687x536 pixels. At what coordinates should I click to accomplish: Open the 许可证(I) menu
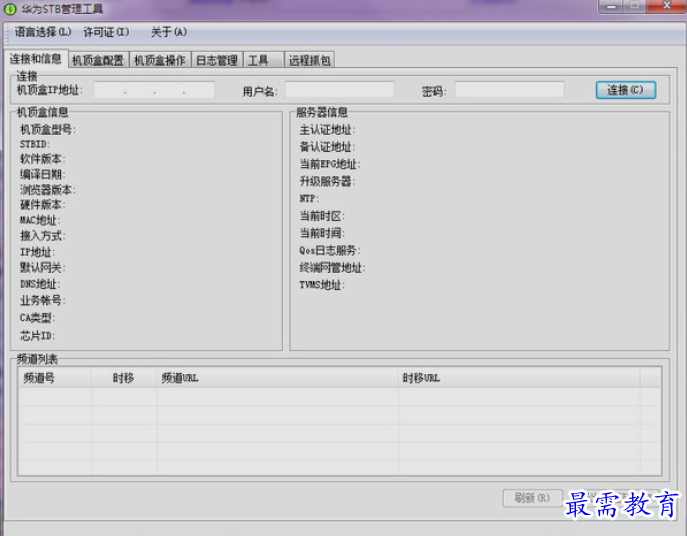click(x=106, y=32)
